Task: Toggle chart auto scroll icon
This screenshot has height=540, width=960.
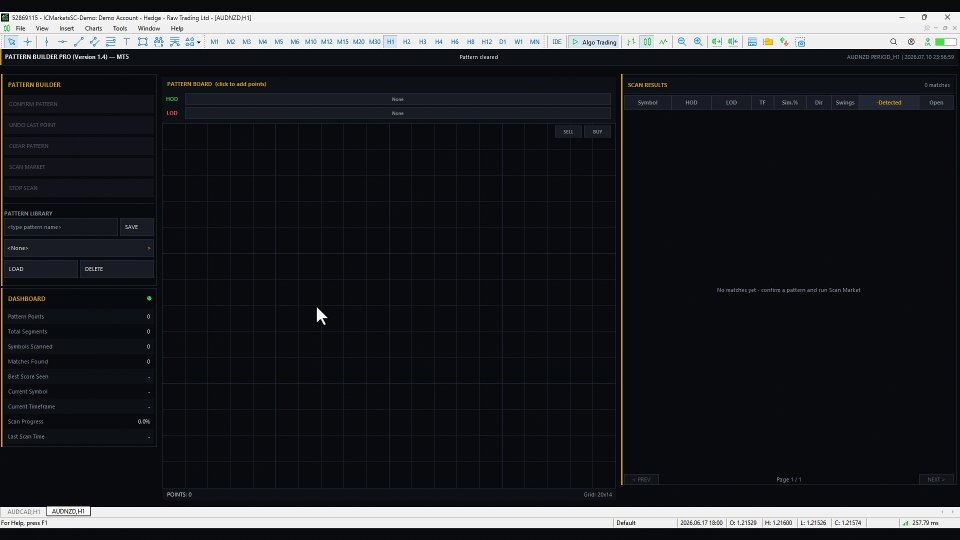Action: tap(716, 42)
